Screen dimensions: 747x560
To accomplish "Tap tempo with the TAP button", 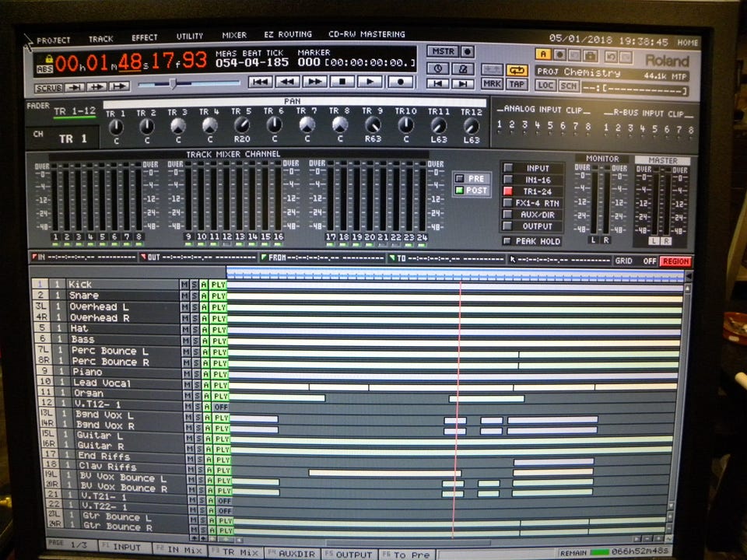I will coord(517,84).
